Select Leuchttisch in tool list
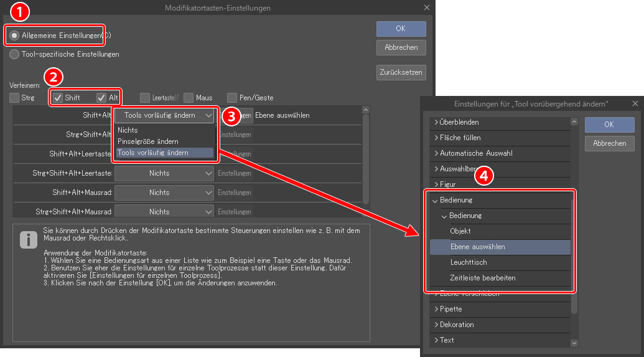This screenshot has height=357, width=644. click(468, 262)
